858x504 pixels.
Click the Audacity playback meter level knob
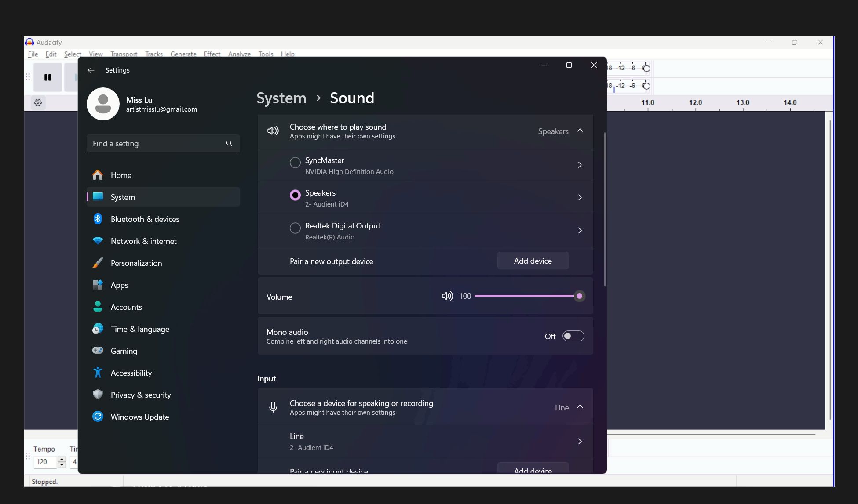pos(646,86)
